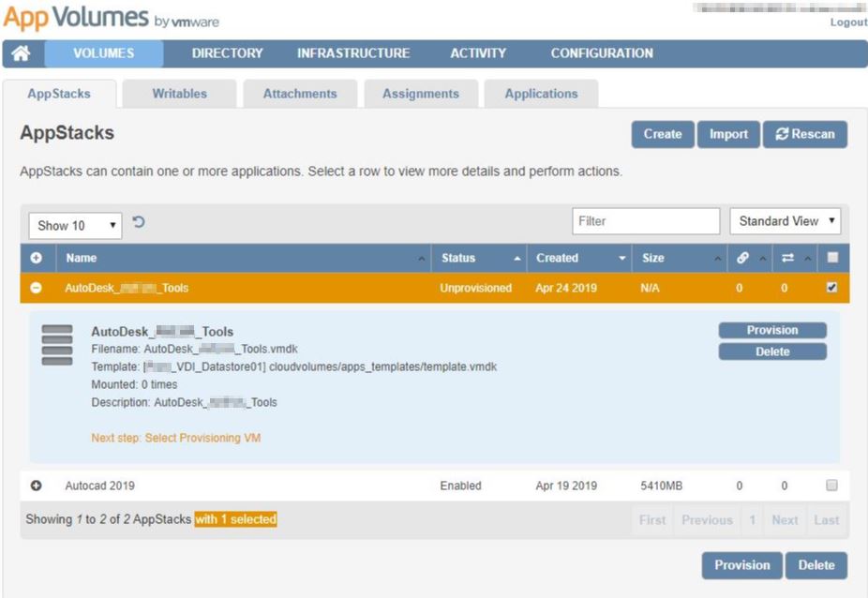Sort the table by Created column
The height and width of the screenshot is (598, 868).
pyautogui.click(x=579, y=258)
